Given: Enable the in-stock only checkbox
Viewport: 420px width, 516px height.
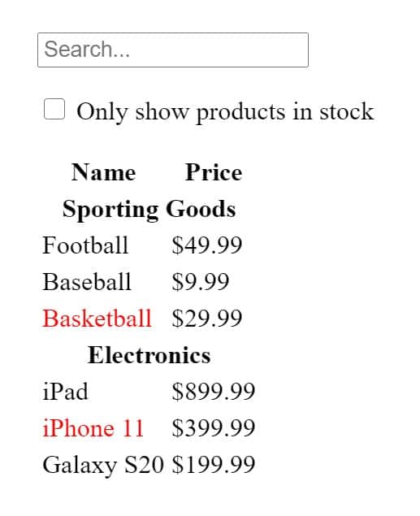Looking at the screenshot, I should [54, 109].
